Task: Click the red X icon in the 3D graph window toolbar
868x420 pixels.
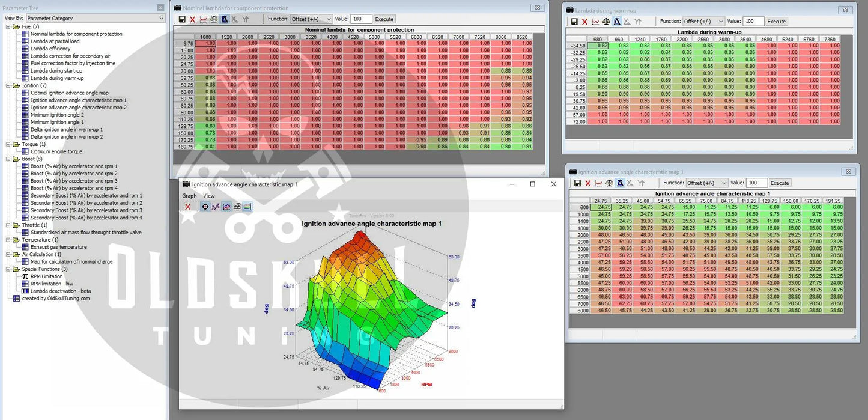Action: click(188, 207)
